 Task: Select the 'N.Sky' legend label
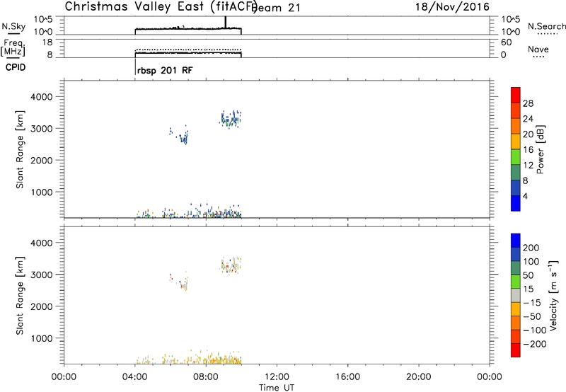point(13,27)
